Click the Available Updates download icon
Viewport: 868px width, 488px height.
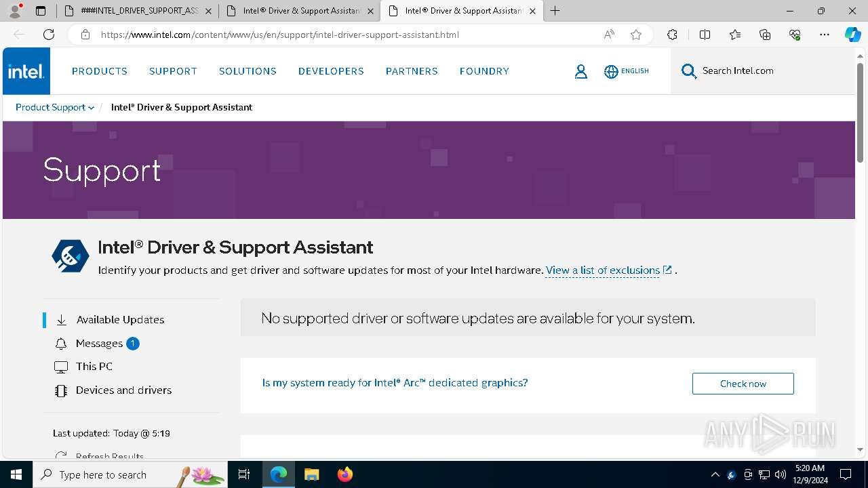61,320
